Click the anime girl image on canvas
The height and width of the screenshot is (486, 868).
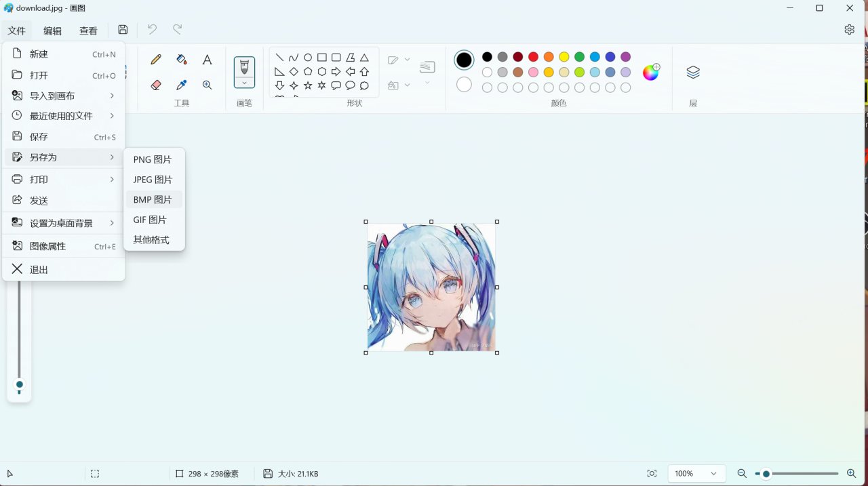431,287
